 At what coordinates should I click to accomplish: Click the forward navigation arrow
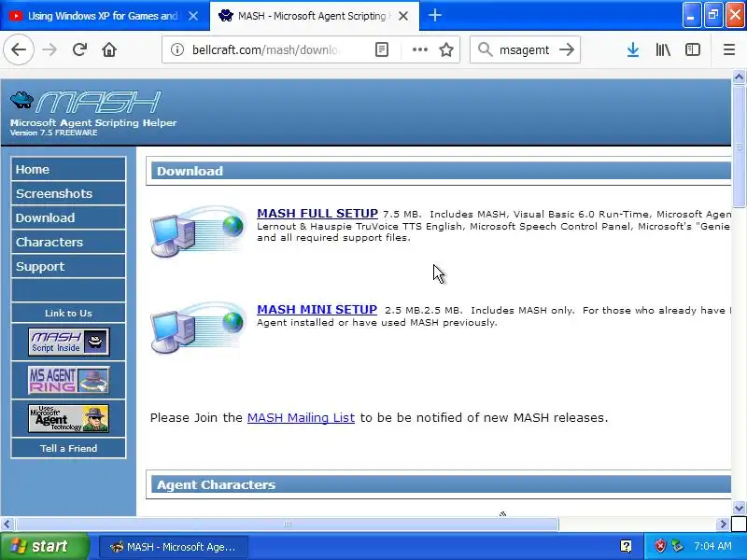point(49,49)
